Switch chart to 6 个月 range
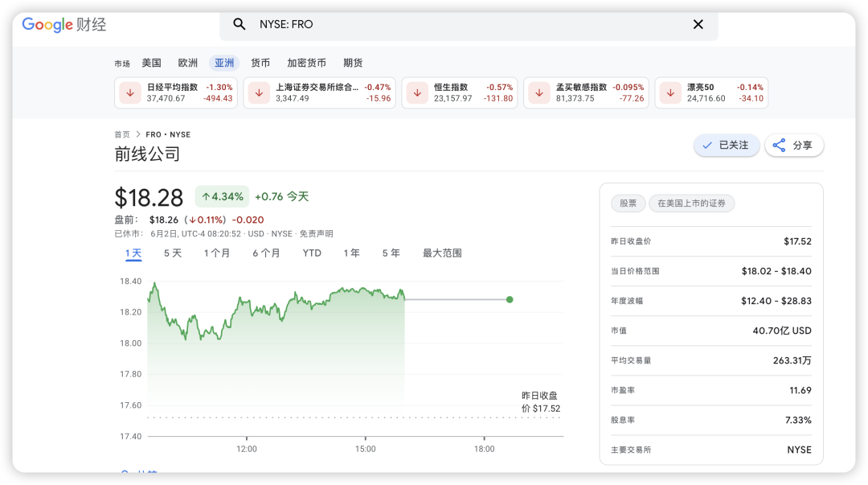Screen dimensions: 868x485 [266, 253]
